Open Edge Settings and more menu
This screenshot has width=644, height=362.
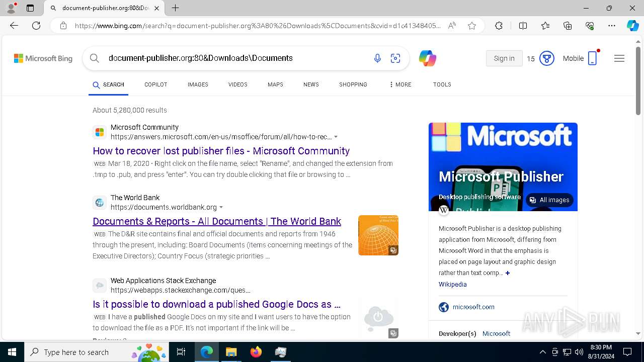(x=612, y=26)
